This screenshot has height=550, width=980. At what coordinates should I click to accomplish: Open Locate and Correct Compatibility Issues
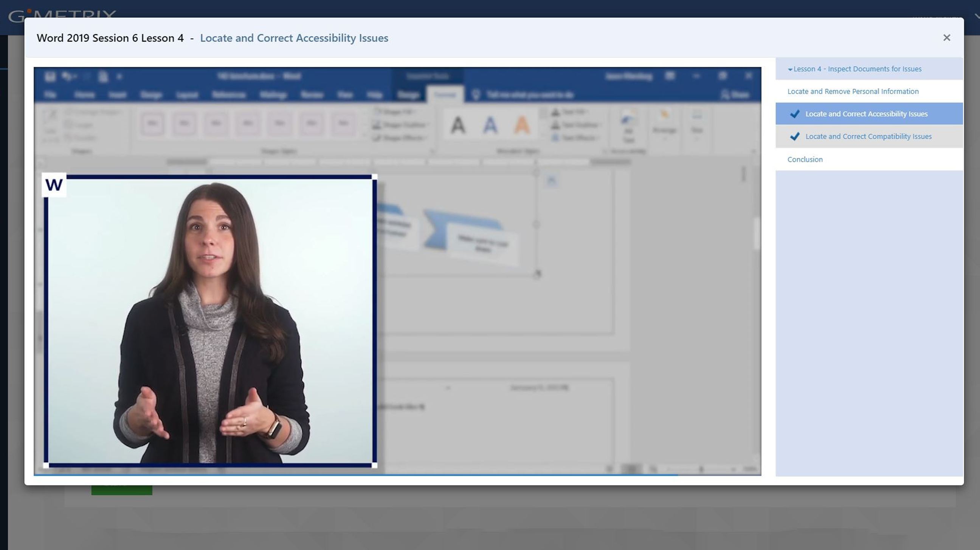click(869, 136)
